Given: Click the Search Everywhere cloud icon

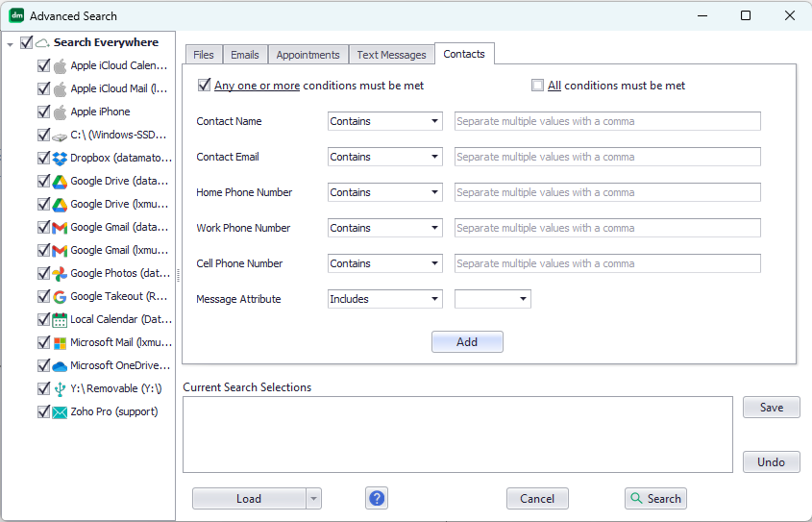Looking at the screenshot, I should (x=43, y=43).
